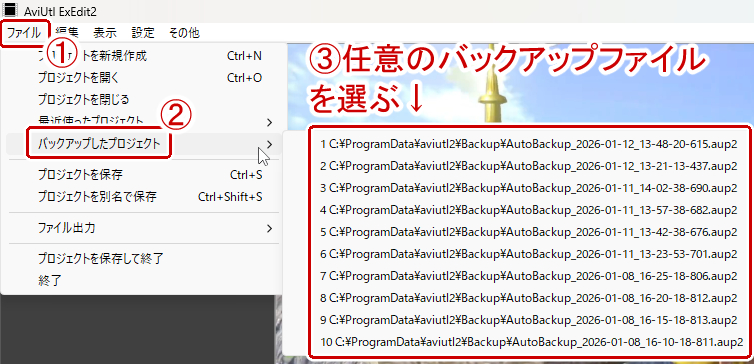Open backup 2 dated 2026-01-12_13-21-13-437
754x364 pixels.
pyautogui.click(x=528, y=166)
